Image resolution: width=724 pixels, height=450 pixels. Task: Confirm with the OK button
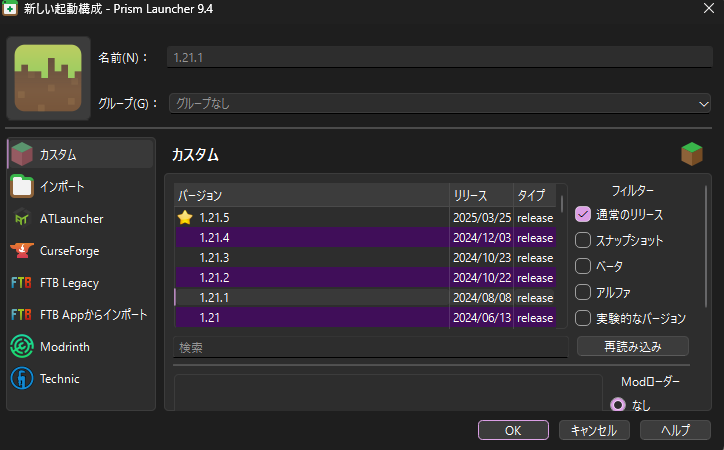click(x=513, y=430)
